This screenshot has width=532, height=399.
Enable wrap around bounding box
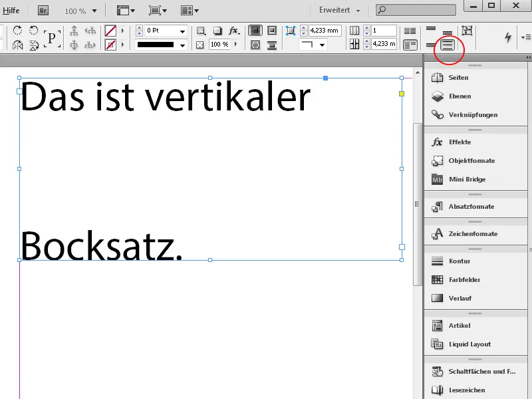(272, 31)
